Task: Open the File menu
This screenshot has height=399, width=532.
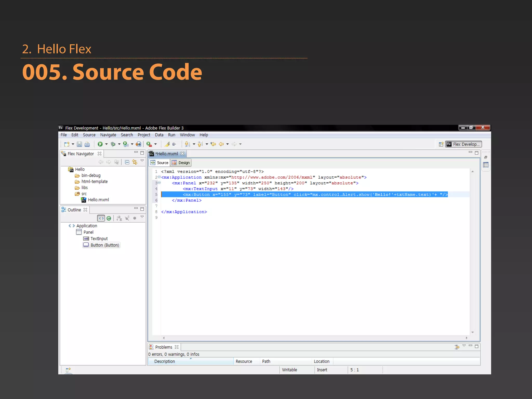Action: 64,135
